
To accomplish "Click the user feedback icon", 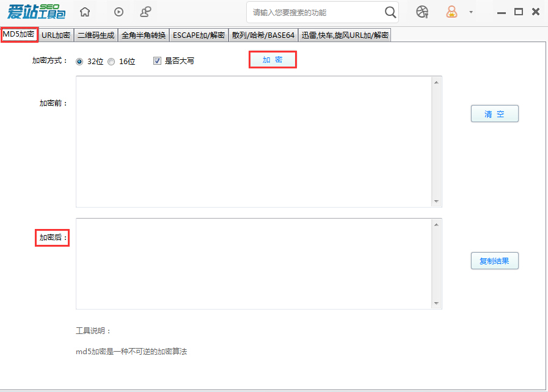I will coord(145,12).
